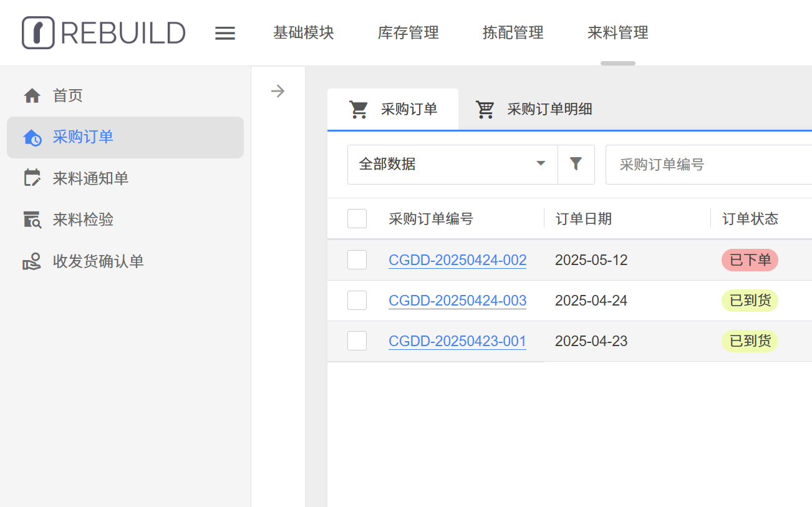Open order link CGDD-20250424-003
812x507 pixels.
click(x=457, y=301)
